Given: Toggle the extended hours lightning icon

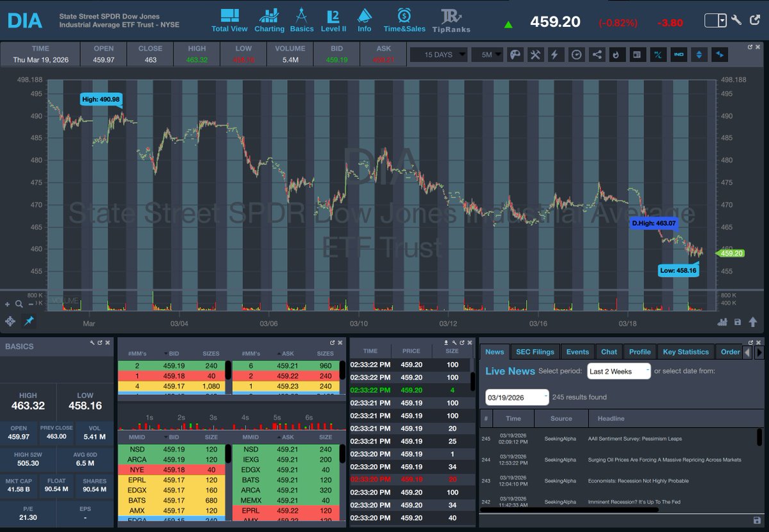Looking at the screenshot, I should [556, 54].
